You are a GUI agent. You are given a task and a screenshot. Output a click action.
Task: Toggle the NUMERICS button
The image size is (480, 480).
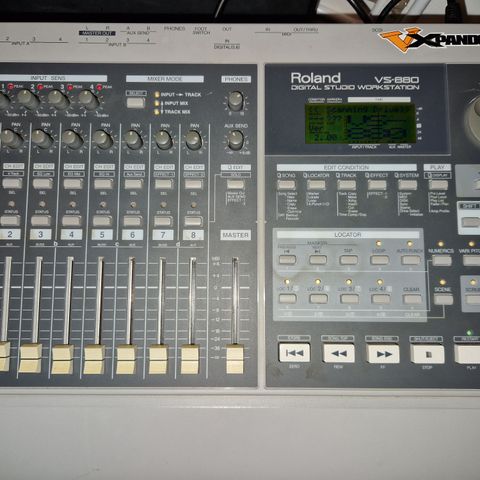[441, 260]
